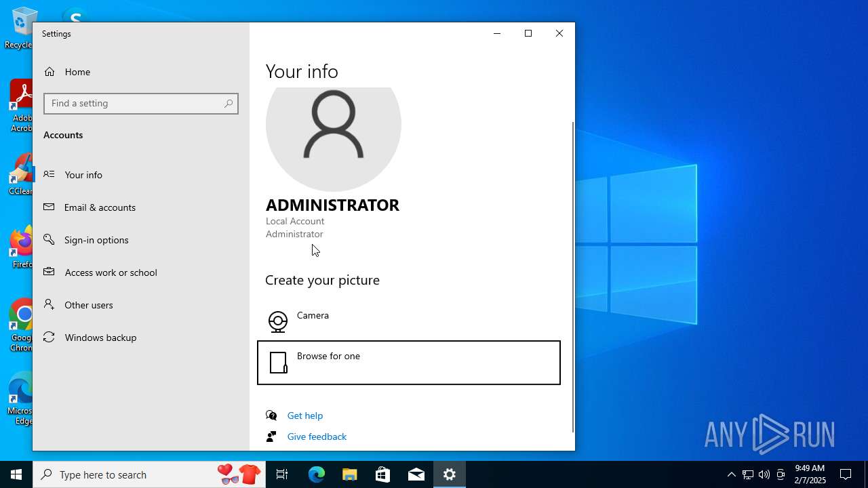Click the Browse for one file icon
The height and width of the screenshot is (488, 868).
[279, 363]
